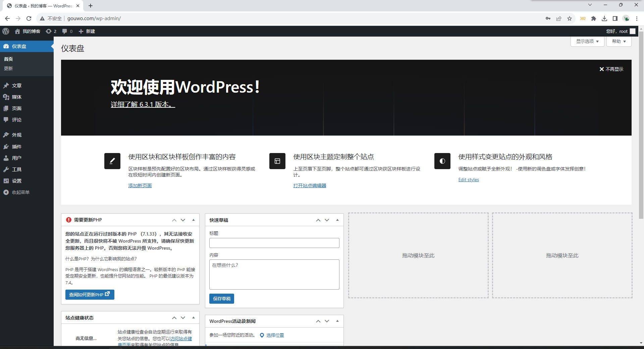Open the browser extensions puzzle icon
The height and width of the screenshot is (349, 644).
pos(594,18)
